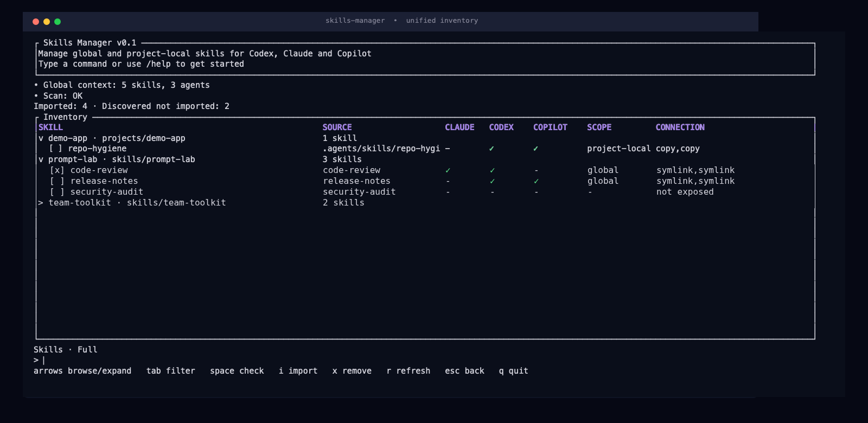This screenshot has height=423, width=868.
Task: Uncheck the code-review checkbox
Action: tap(57, 170)
